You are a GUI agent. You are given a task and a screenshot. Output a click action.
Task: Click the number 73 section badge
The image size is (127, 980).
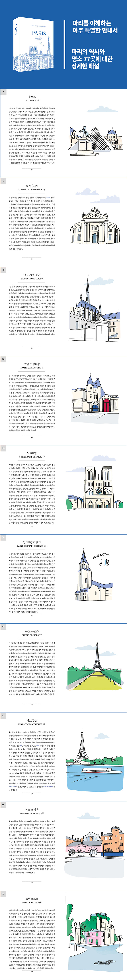tap(3, 893)
